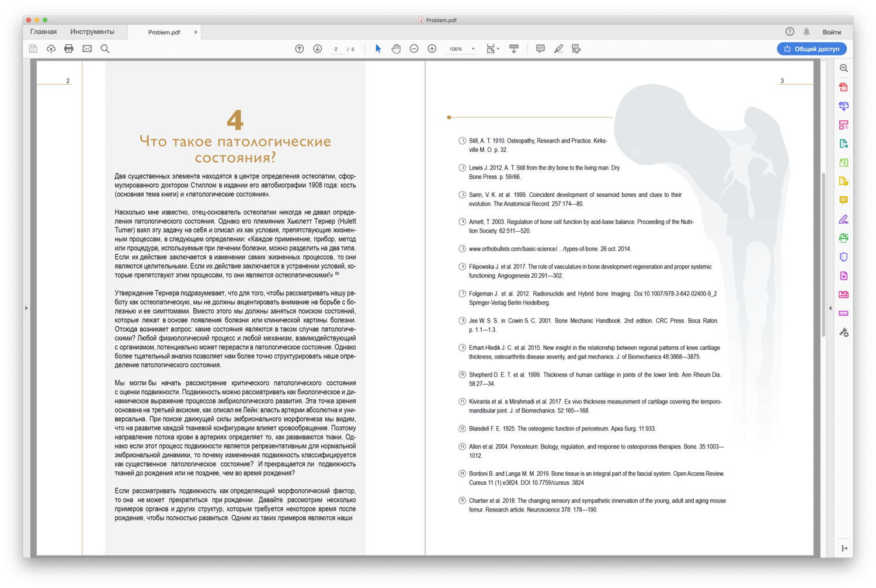
Task: Open the pink Compress PDF sidebar tool
Action: 844,276
